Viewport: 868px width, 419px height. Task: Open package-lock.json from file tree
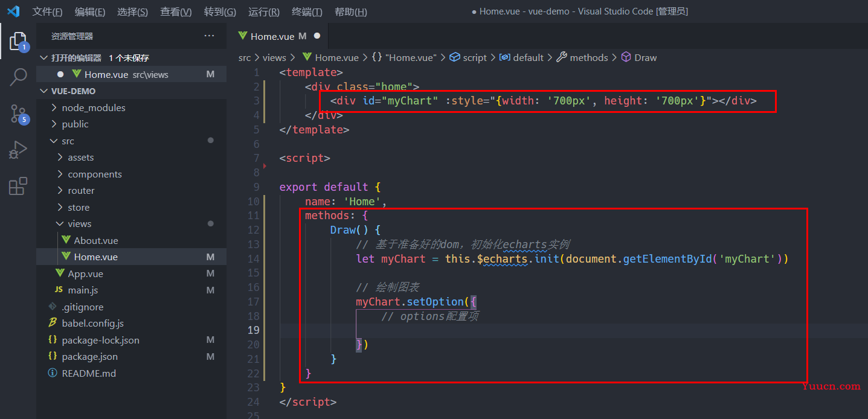coord(131,340)
